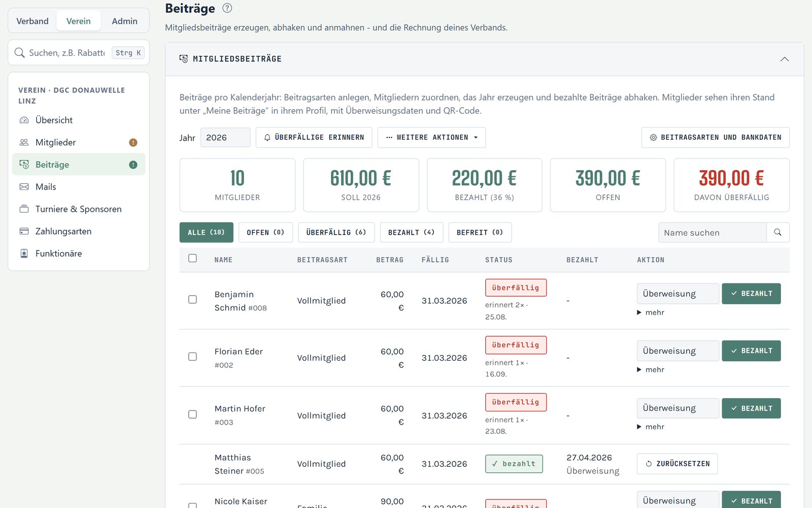
Task: Click Überfällige erinnern button
Action: tap(314, 138)
